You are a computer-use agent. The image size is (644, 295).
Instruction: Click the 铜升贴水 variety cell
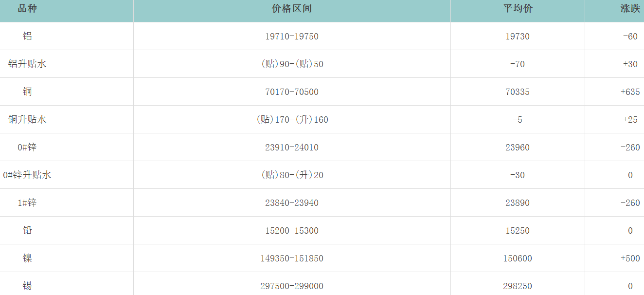[x=27, y=119]
